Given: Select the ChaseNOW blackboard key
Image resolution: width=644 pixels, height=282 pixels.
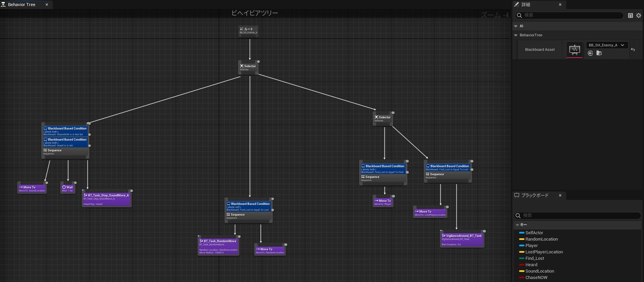Looking at the screenshot, I should coord(536,277).
